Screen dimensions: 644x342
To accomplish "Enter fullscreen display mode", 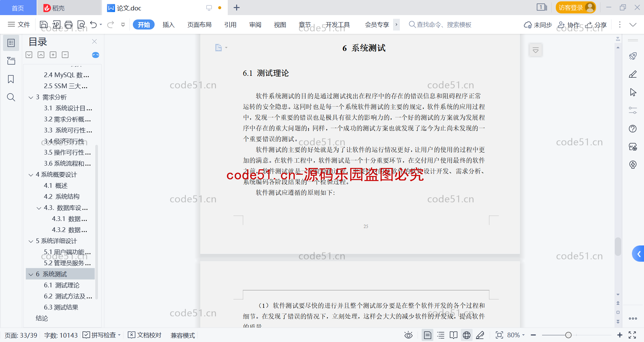I will (x=632, y=335).
